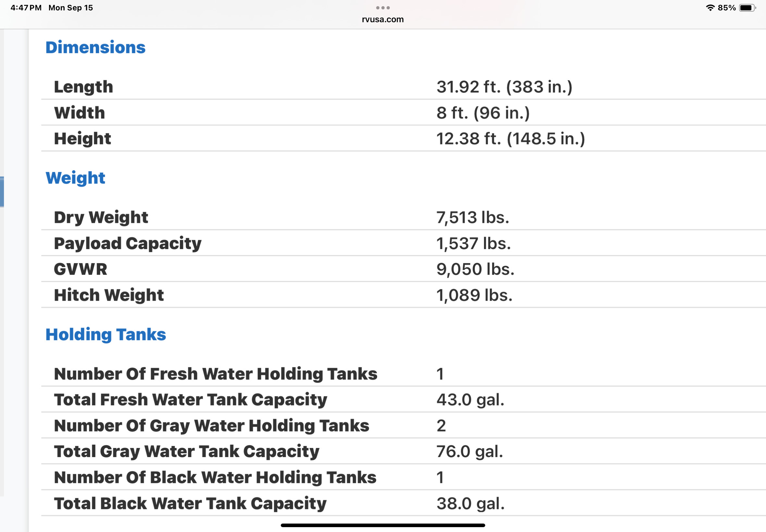Select the Payload Capacity row

pos(403,243)
